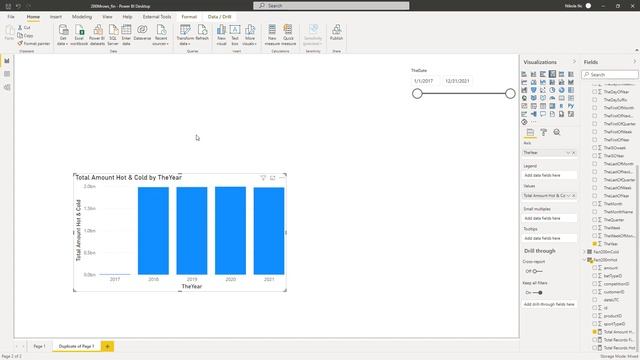Screen dimensions: 640x360
Task: Open the TheYear axis field dropdown arrow
Action: [x=568, y=153]
